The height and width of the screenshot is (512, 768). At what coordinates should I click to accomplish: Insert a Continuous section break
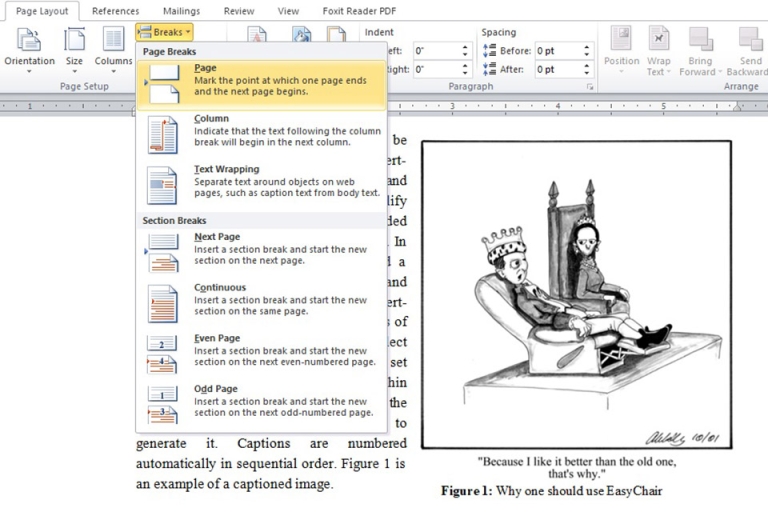(x=262, y=304)
